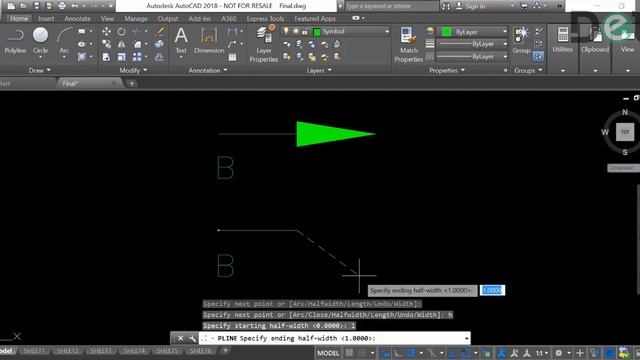640x360 pixels.
Task: Click the Open file icon
Action: click(x=24, y=6)
